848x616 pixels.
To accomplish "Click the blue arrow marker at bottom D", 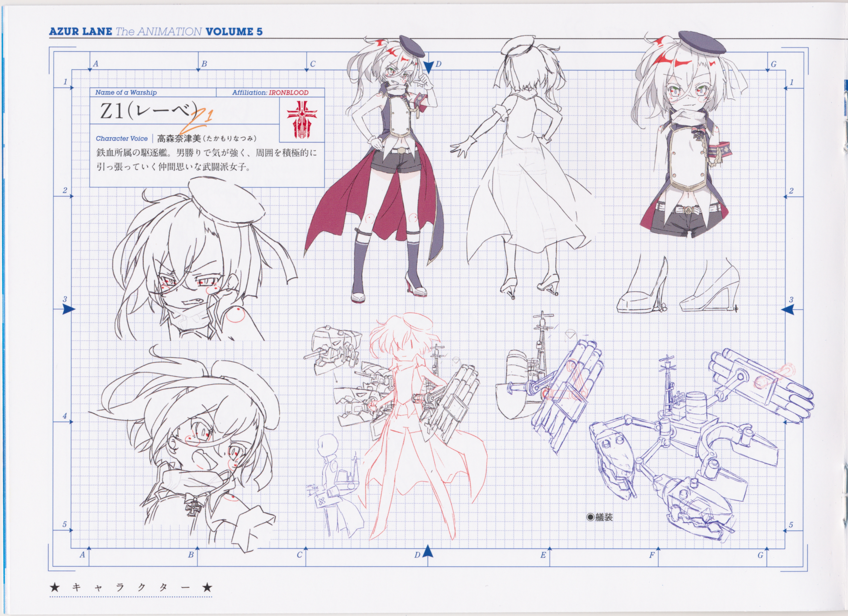I will (428, 552).
